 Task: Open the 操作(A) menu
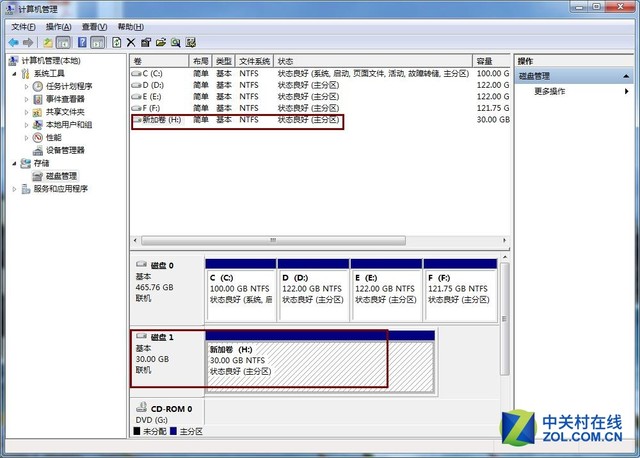(59, 27)
